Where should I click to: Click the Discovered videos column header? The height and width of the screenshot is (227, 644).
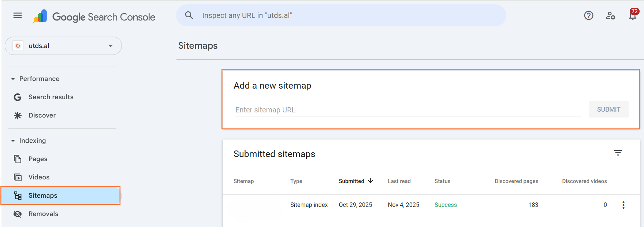pos(585,181)
